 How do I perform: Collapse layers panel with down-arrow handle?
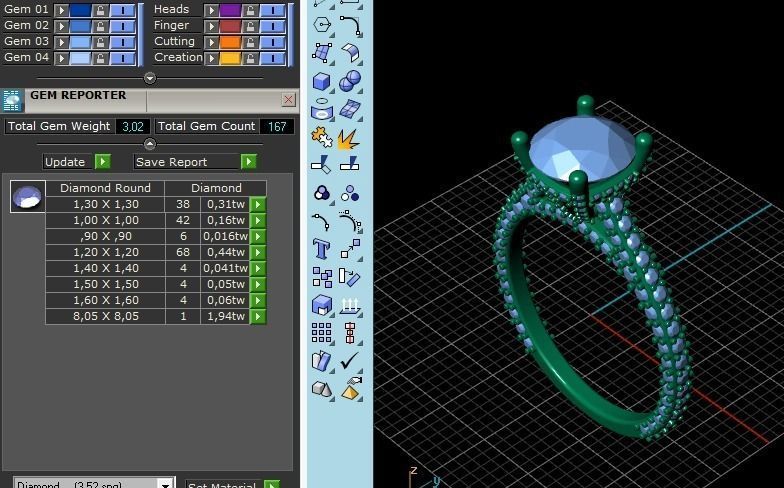coord(150,78)
